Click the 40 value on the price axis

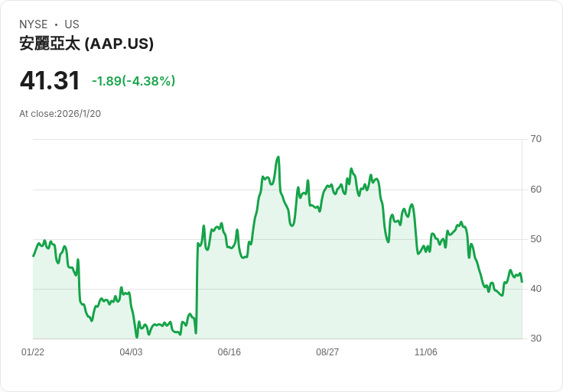coord(536,289)
